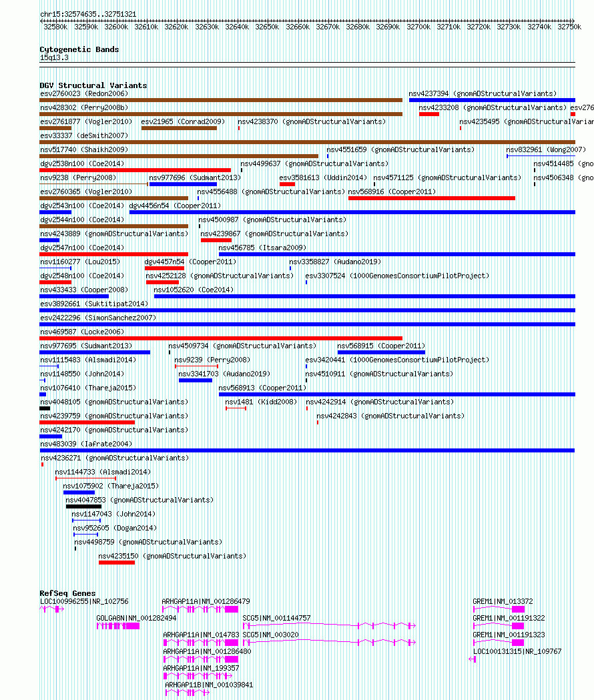Click nsv832961 (Wong2007) variant label
594x700 pixels.
[546, 149]
